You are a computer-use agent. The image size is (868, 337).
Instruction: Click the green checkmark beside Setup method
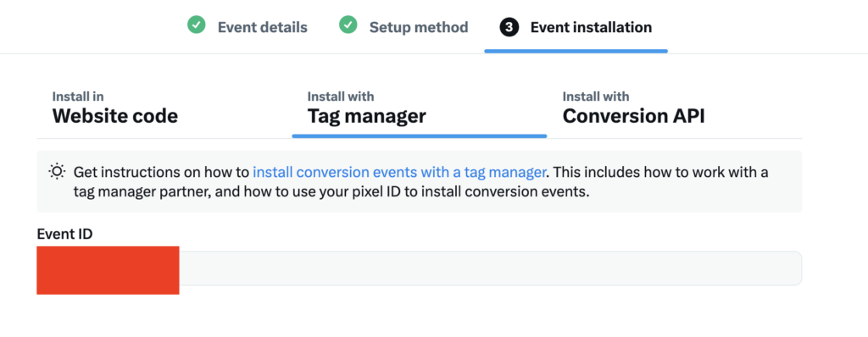(348, 25)
